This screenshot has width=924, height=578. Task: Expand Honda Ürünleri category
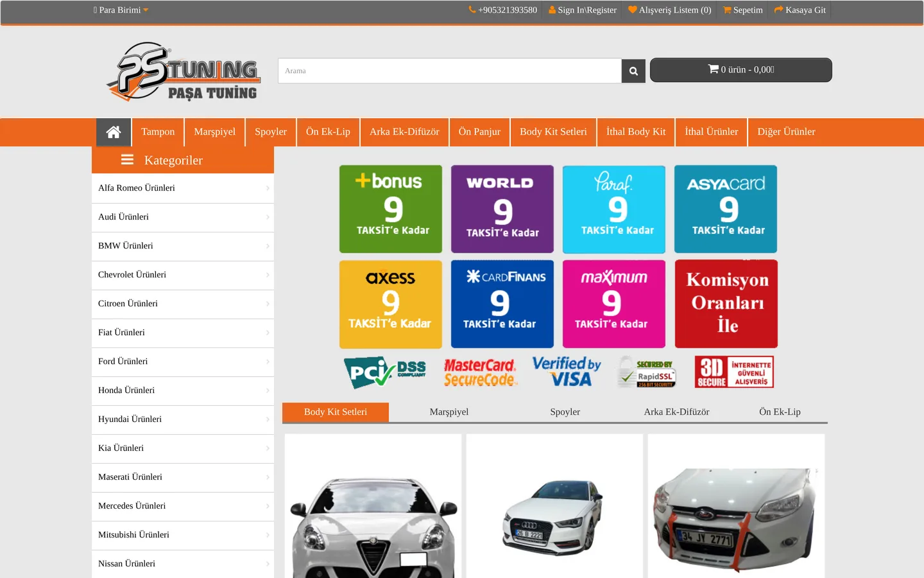(183, 390)
